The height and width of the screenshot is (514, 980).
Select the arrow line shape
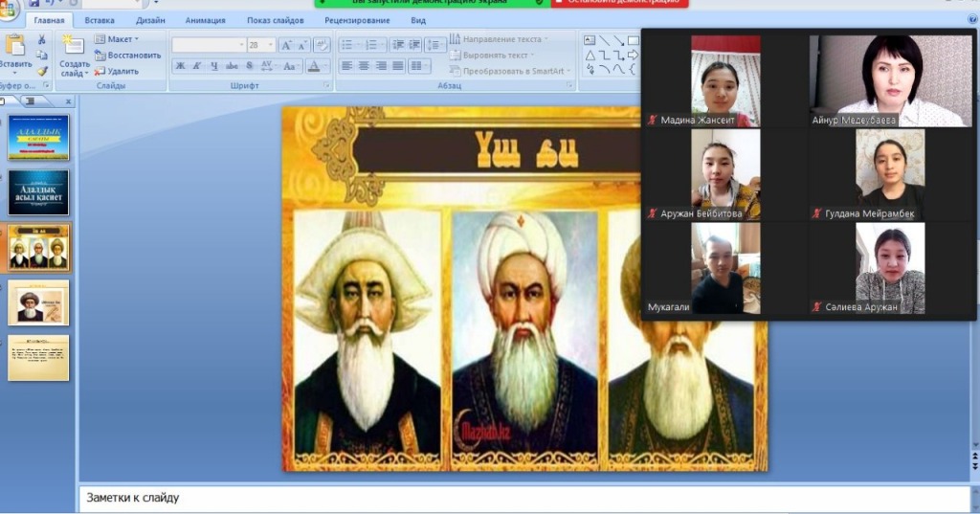click(x=619, y=40)
